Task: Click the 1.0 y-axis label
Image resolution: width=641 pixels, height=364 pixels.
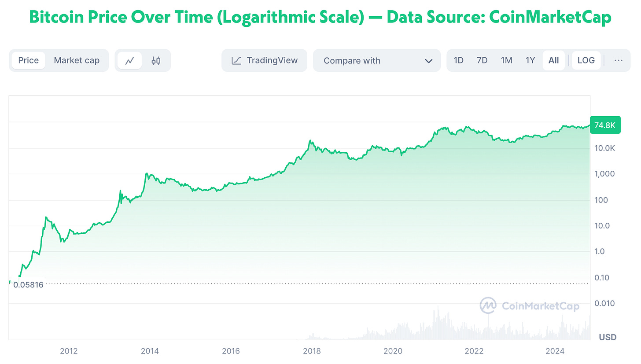Action: click(600, 251)
